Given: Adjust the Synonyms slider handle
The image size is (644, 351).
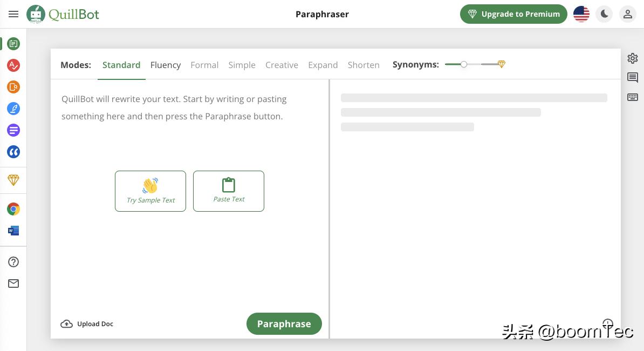Looking at the screenshot, I should pos(464,64).
